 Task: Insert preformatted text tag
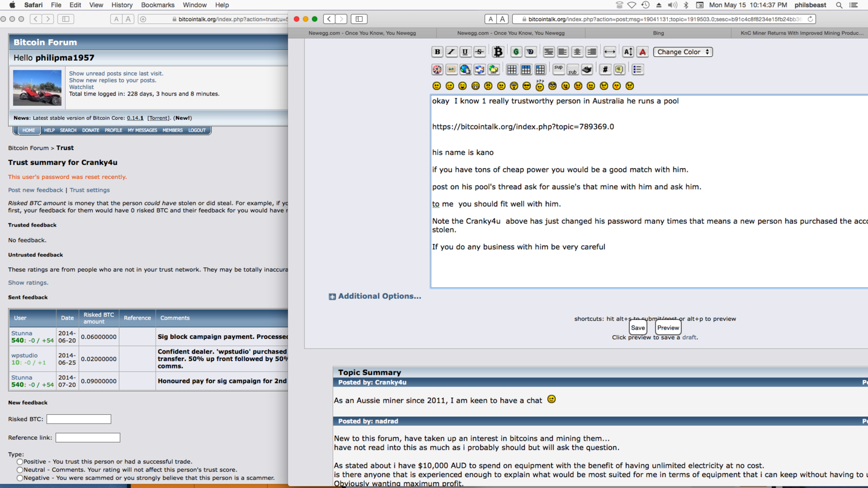(548, 52)
